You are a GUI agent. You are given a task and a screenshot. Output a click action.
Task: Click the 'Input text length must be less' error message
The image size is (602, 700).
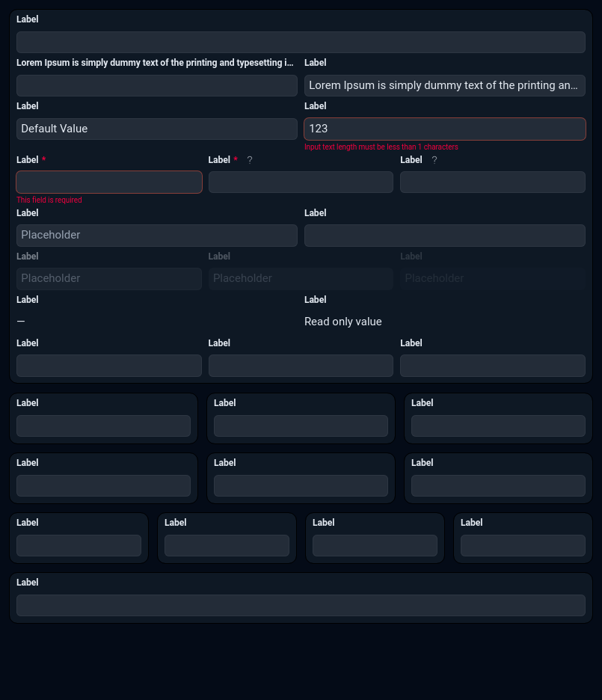[381, 147]
